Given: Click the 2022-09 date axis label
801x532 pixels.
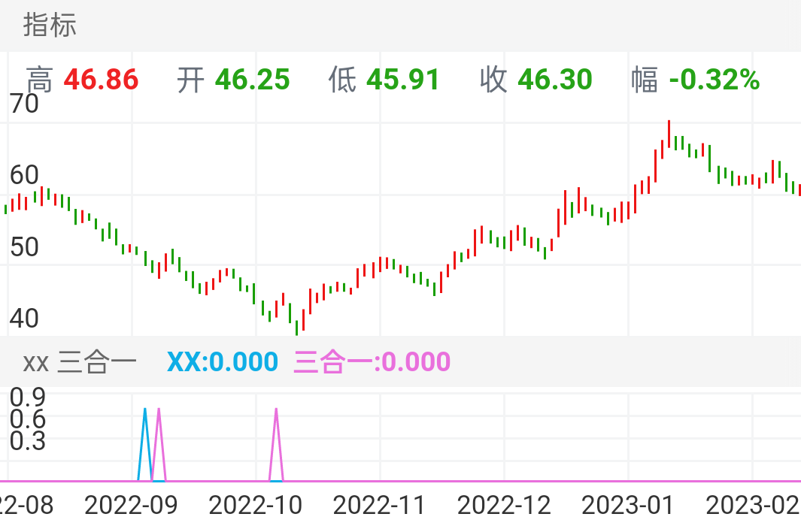Looking at the screenshot, I should tap(131, 506).
